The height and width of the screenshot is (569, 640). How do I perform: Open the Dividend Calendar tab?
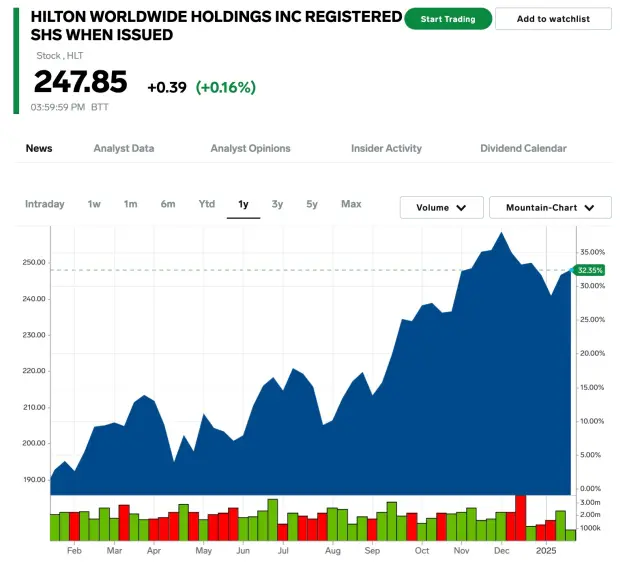(x=523, y=148)
